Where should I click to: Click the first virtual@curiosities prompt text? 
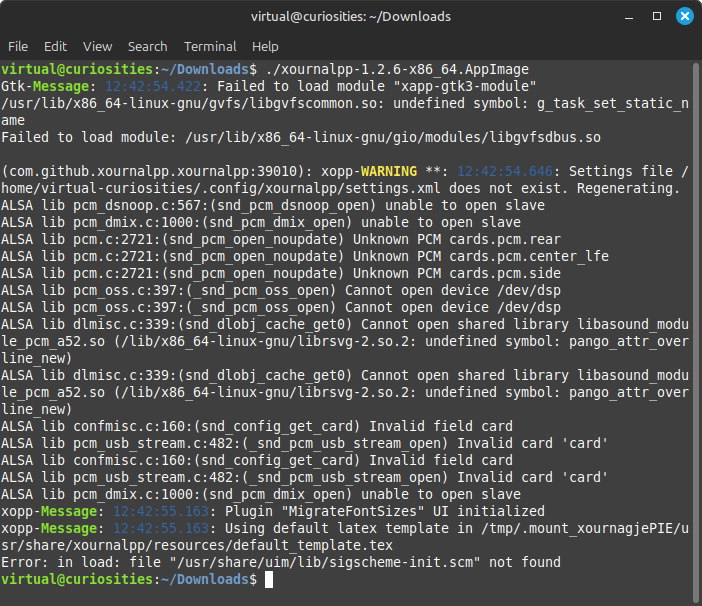click(77, 69)
